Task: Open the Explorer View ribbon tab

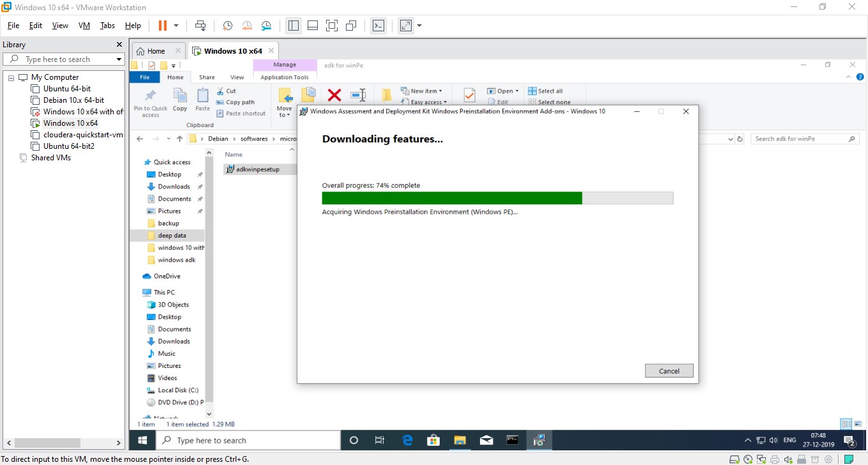Action: coord(237,77)
